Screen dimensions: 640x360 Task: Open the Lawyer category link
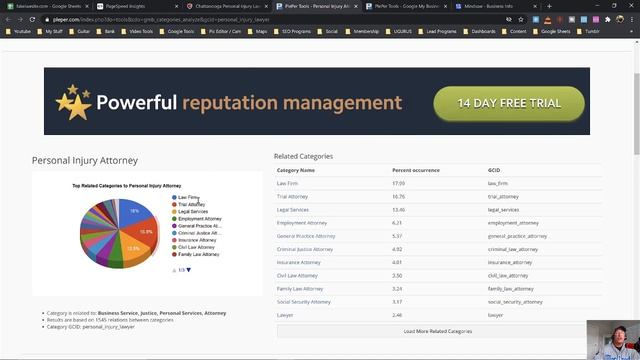[x=285, y=315]
